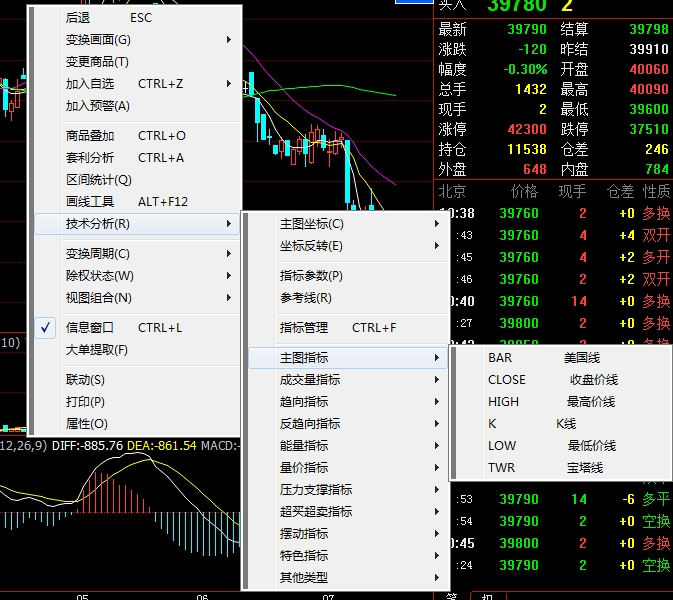The height and width of the screenshot is (600, 673).
Task: Select HIGH 最高价线 indicator
Action: (x=552, y=401)
